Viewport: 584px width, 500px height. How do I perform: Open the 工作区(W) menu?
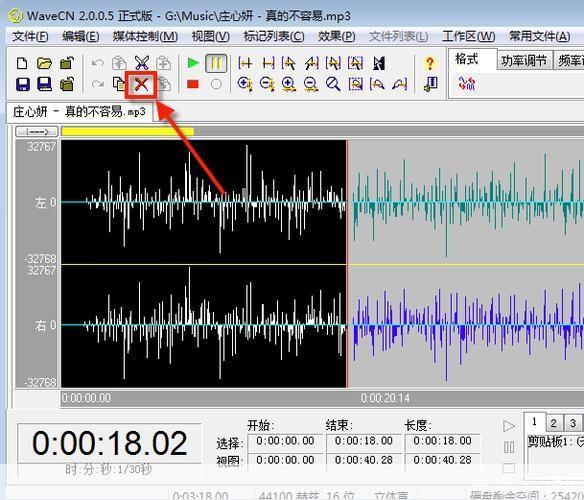(x=469, y=37)
